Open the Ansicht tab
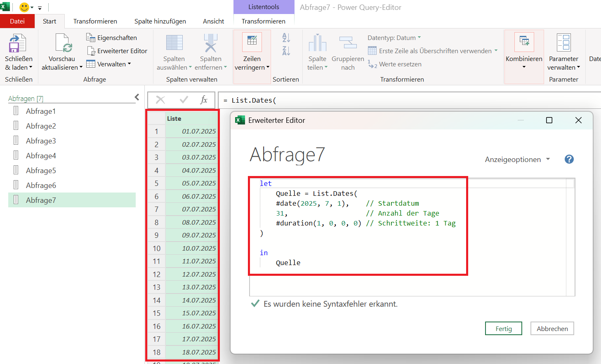The width and height of the screenshot is (601, 364). tap(213, 21)
